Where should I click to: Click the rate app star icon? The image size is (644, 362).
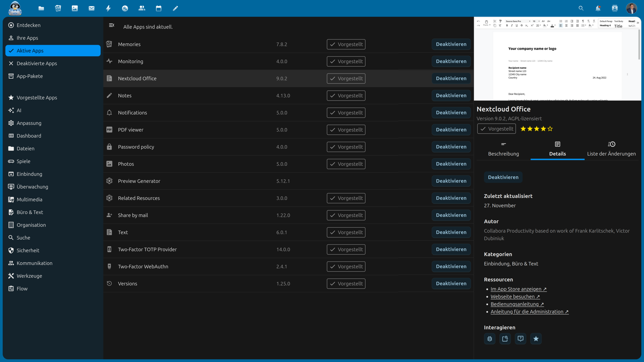coord(536,339)
